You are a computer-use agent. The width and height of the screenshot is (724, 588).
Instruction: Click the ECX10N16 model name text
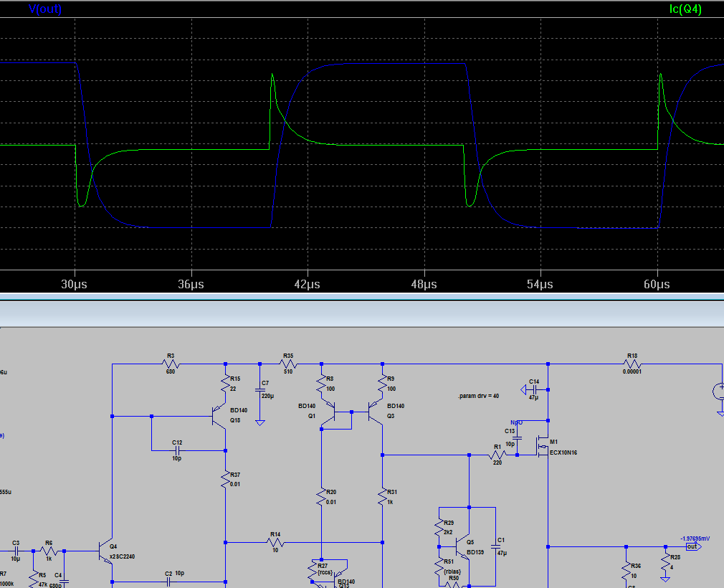(x=563, y=452)
